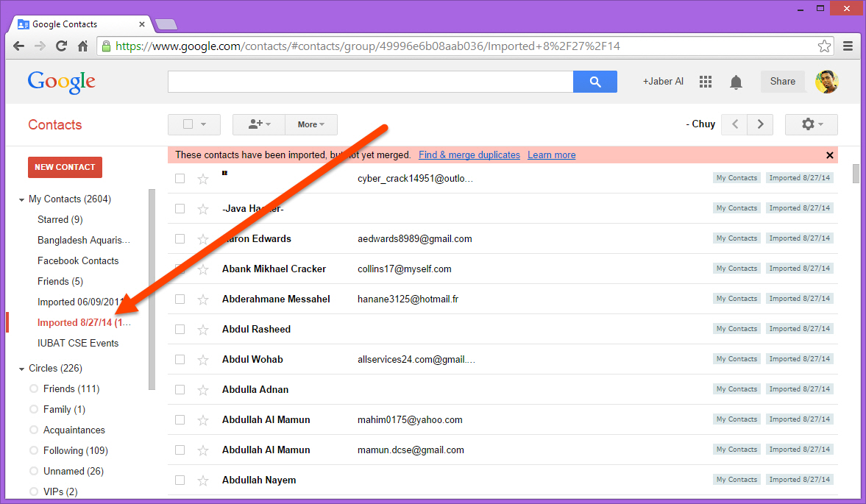Screen dimensions: 866x504
Task: Star the contact Abdul Rasheed
Action: pos(202,329)
